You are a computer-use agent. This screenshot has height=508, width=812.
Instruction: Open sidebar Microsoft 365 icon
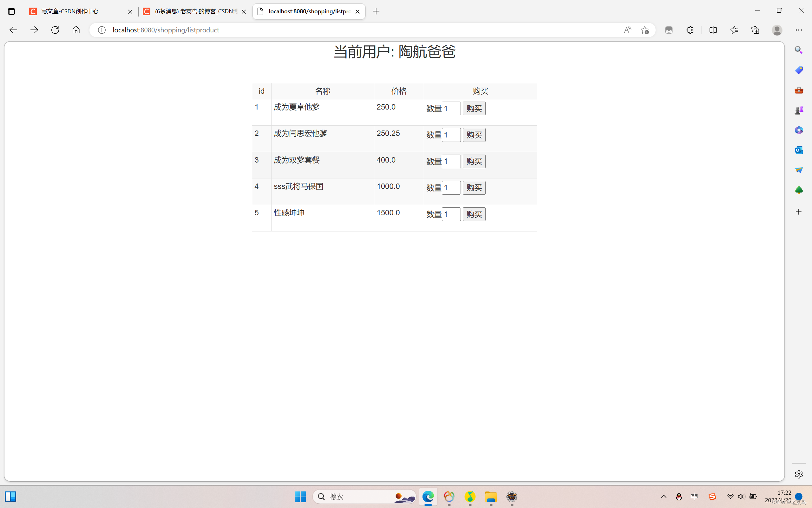(x=799, y=130)
